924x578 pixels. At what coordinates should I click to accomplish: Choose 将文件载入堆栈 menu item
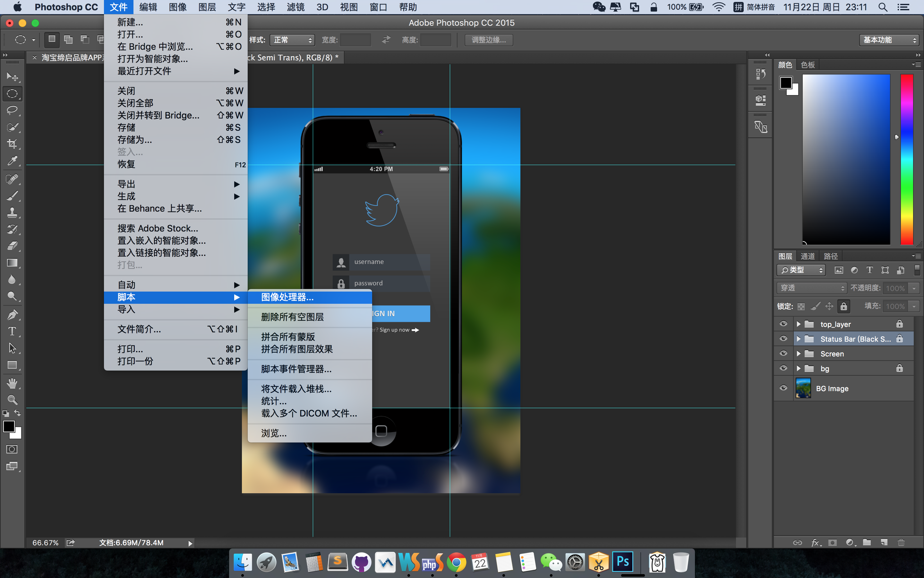pos(310,389)
